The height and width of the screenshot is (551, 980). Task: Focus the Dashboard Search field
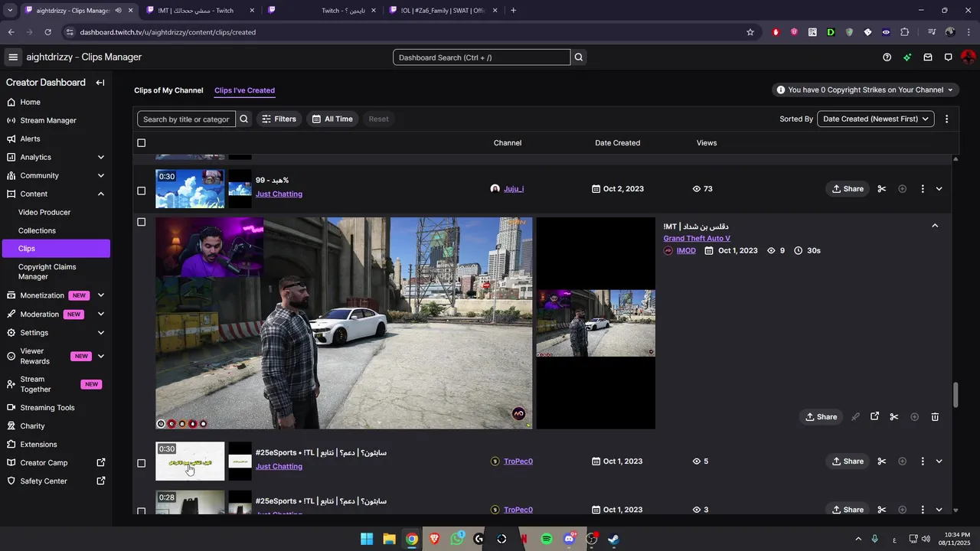tap(482, 57)
